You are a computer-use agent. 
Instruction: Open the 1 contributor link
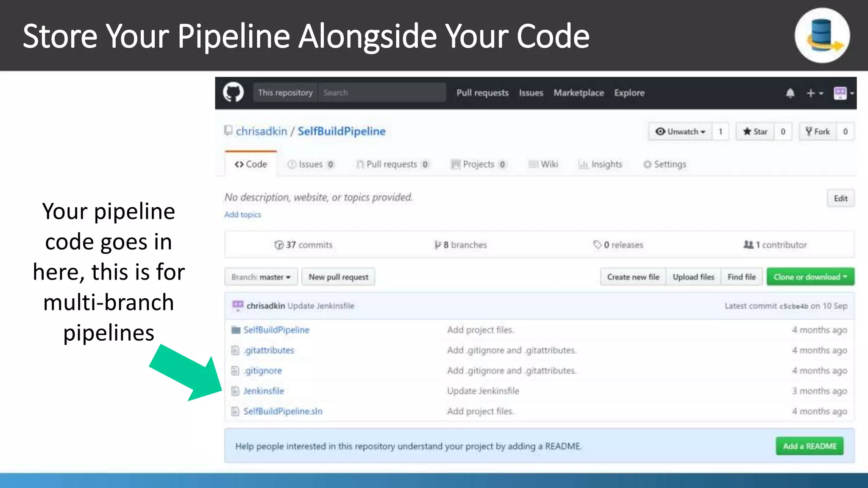click(x=775, y=245)
